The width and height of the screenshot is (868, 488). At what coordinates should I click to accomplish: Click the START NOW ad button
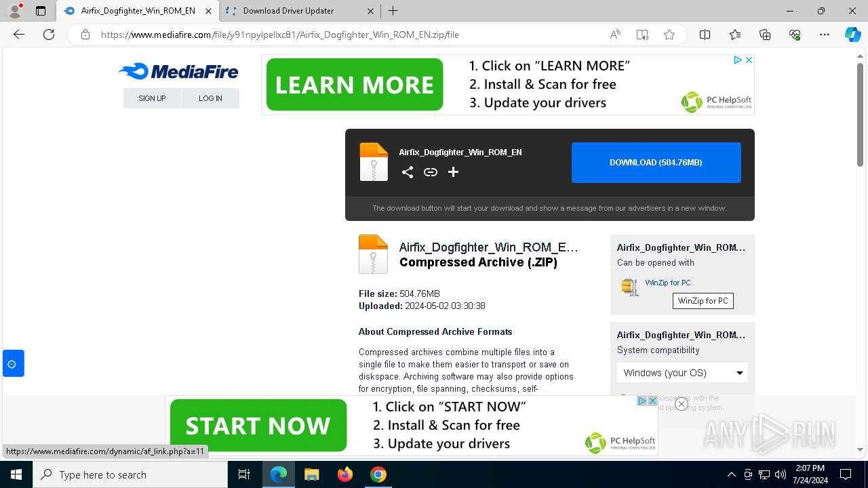pyautogui.click(x=258, y=426)
